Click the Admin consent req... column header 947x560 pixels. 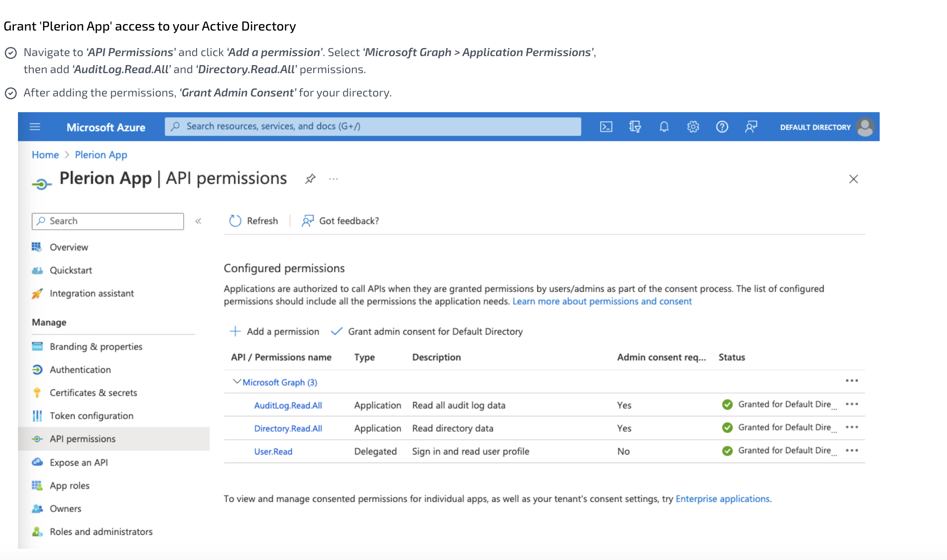point(662,357)
